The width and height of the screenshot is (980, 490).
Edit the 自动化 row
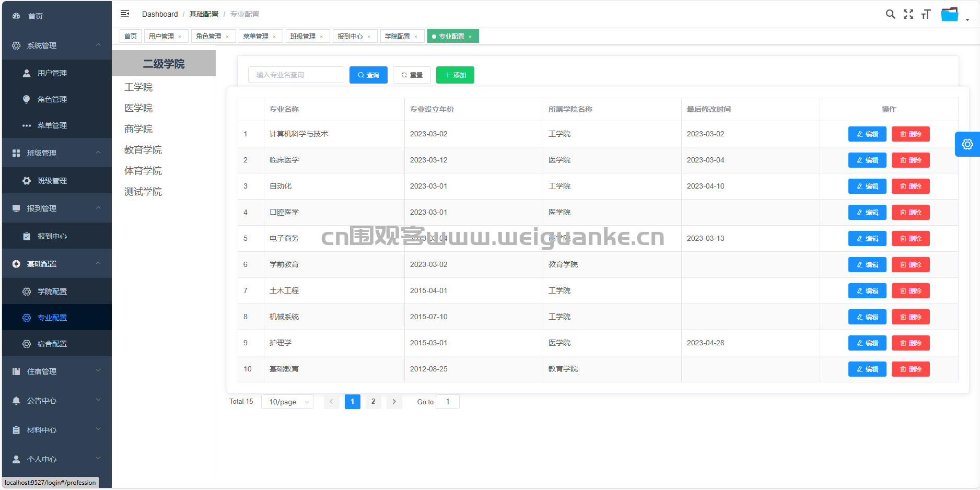point(867,186)
